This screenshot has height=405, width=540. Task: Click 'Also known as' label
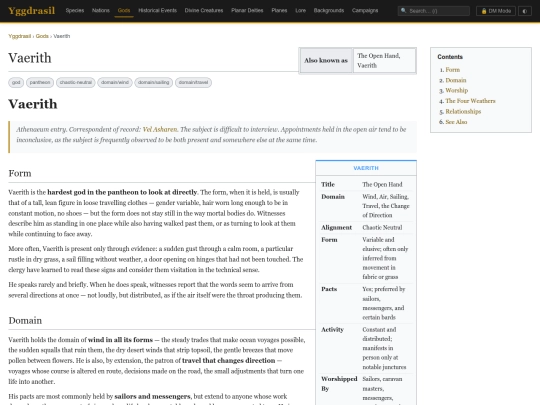point(326,61)
